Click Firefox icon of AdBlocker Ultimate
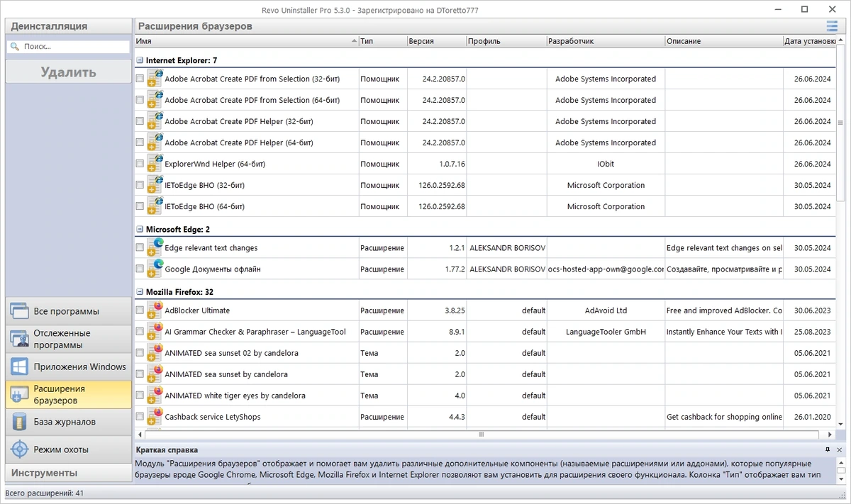The image size is (851, 504). tap(155, 310)
